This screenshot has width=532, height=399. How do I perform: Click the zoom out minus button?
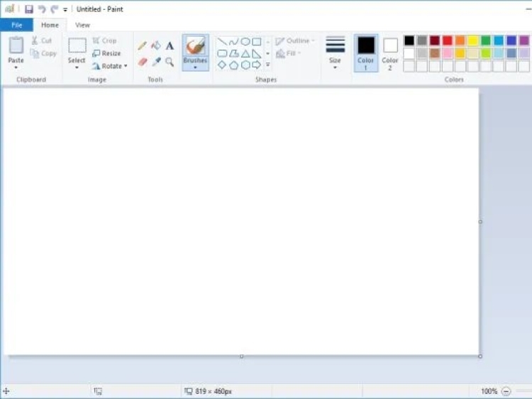506,391
